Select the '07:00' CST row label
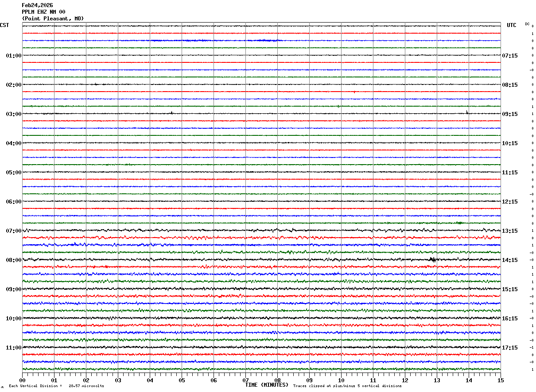Screen dimensions: 536x392 point(14,231)
